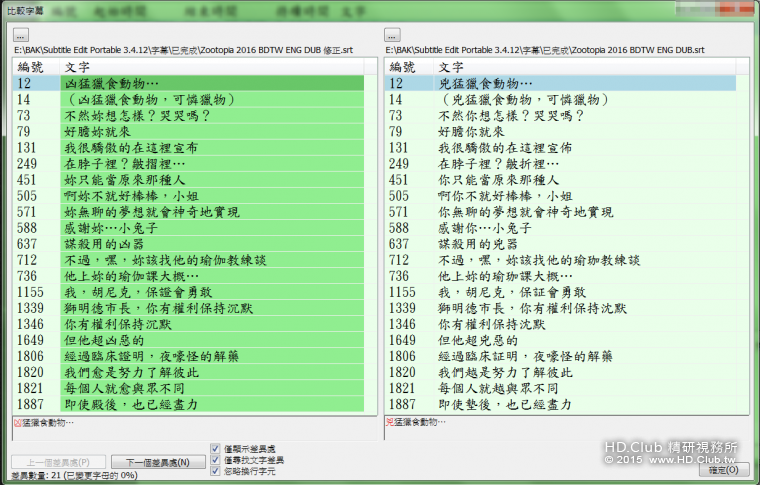Click the 上一個差異處(P) previous difference button

(x=58, y=462)
